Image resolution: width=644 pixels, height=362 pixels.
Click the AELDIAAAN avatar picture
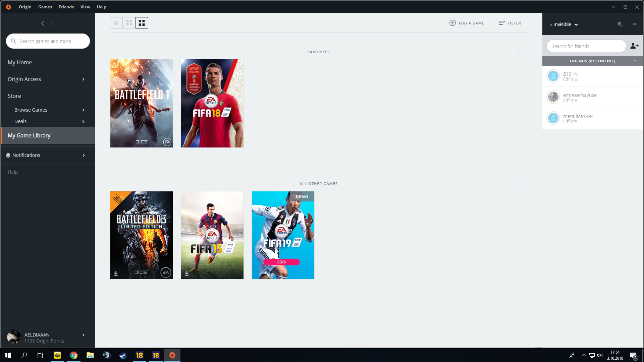pos(14,337)
